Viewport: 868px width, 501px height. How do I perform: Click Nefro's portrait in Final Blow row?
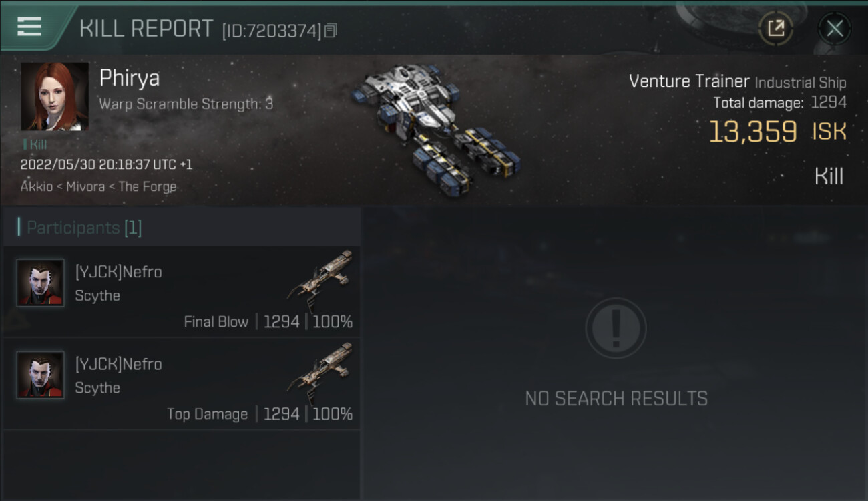[41, 283]
